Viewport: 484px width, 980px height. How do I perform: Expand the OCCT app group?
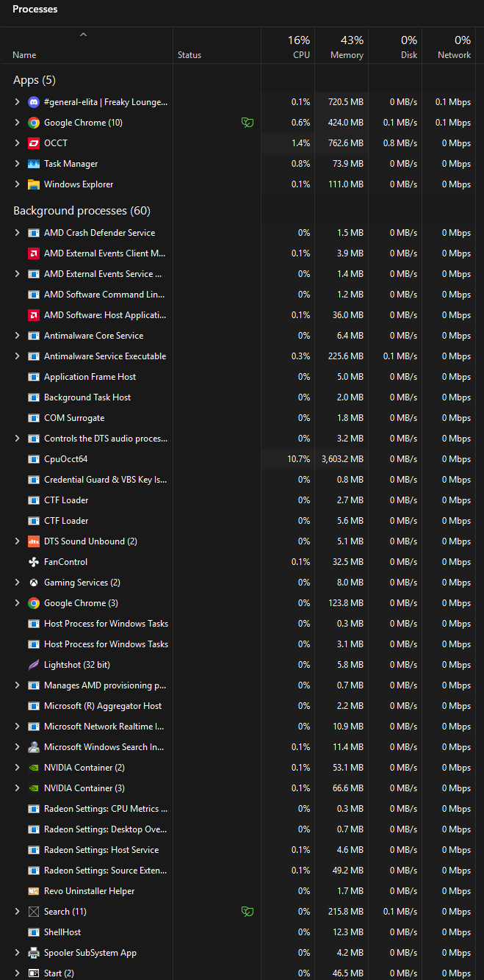[17, 143]
